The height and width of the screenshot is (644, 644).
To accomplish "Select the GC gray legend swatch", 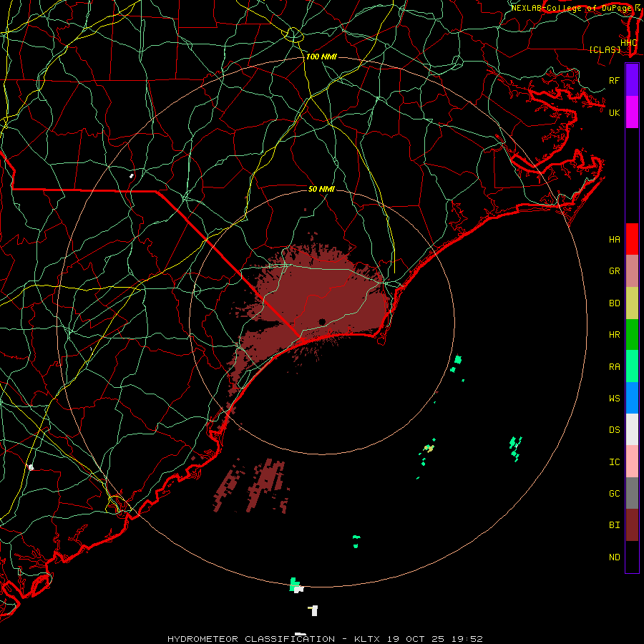I will (x=632, y=493).
